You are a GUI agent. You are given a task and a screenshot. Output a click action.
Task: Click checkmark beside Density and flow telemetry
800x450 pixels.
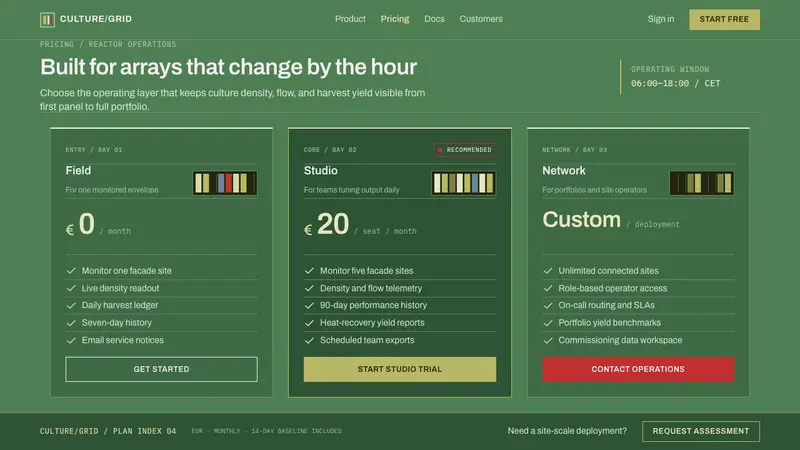click(x=309, y=288)
